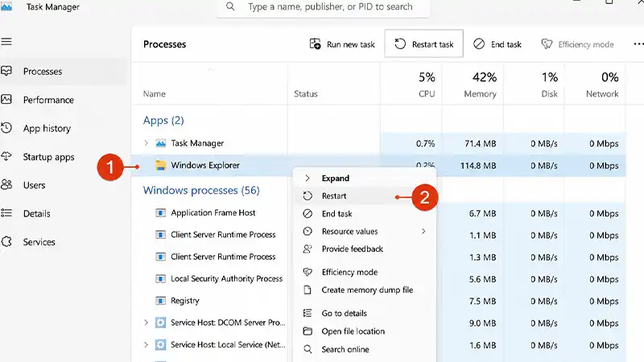
Task: Sort by the Name column header
Action: click(154, 93)
